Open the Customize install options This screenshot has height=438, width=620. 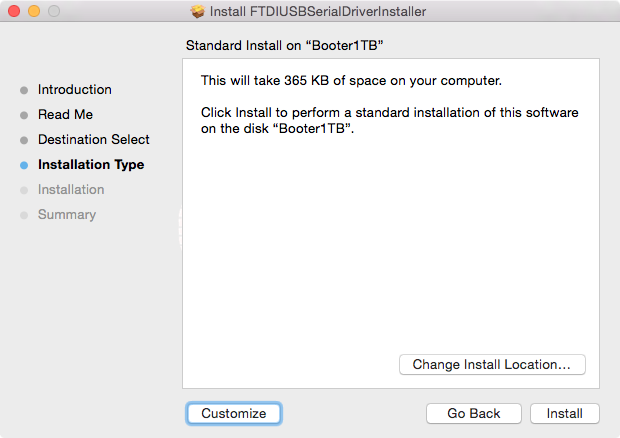point(234,413)
